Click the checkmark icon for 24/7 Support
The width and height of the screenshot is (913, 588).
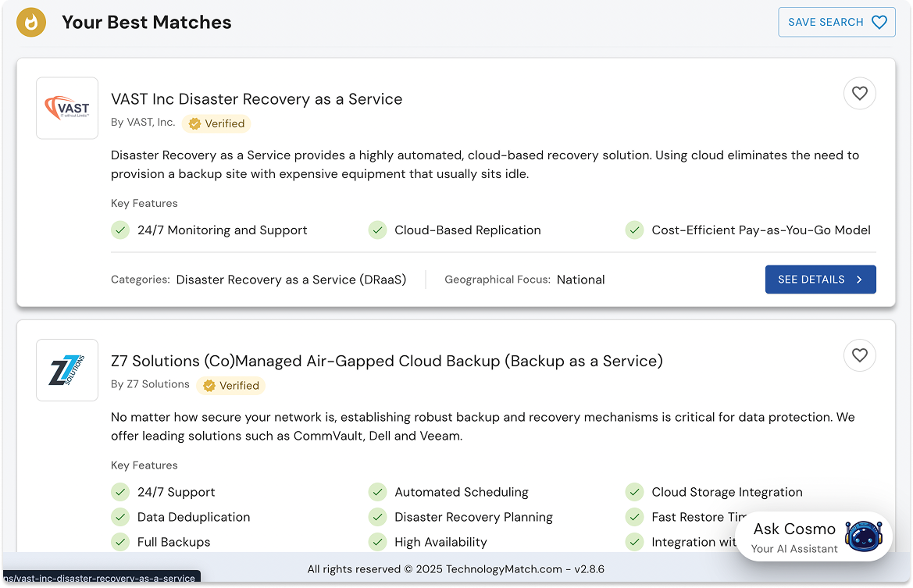120,492
